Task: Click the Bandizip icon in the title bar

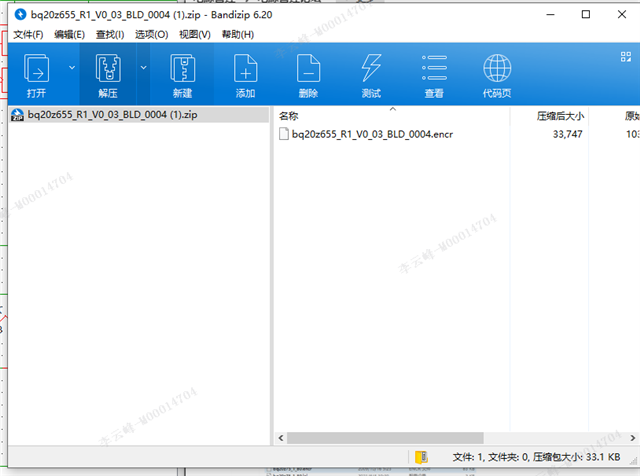Action: pos(20,15)
